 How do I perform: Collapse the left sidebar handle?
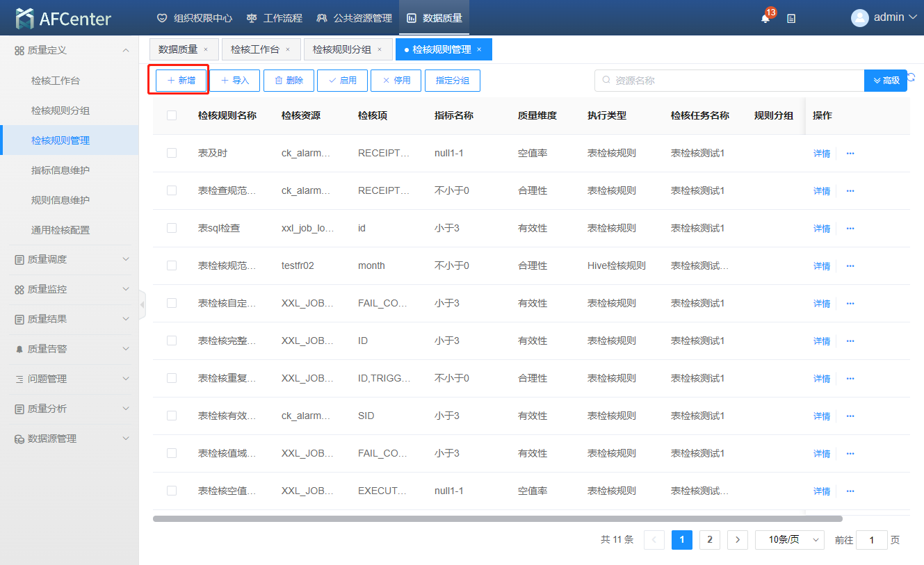click(143, 304)
